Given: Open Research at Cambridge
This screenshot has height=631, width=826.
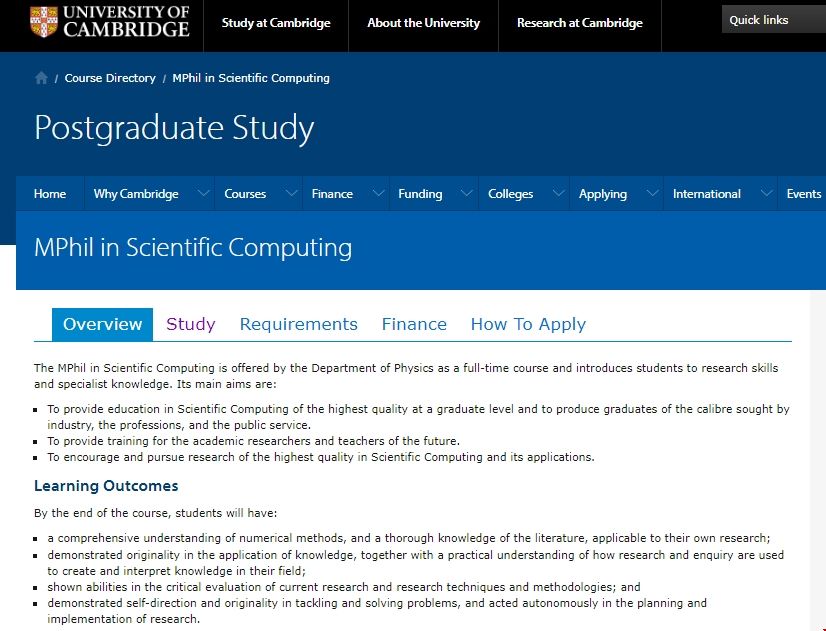Looking at the screenshot, I should [580, 23].
